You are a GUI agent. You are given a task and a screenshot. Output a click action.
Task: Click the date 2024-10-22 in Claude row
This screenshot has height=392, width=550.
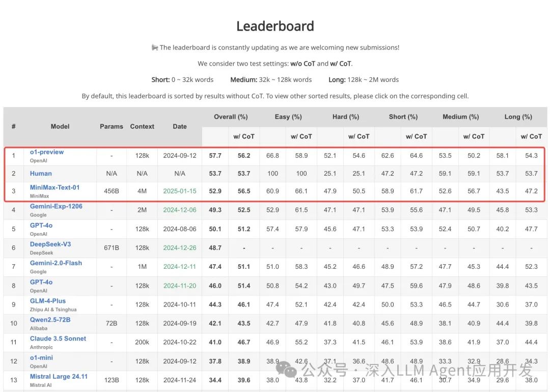[180, 342]
